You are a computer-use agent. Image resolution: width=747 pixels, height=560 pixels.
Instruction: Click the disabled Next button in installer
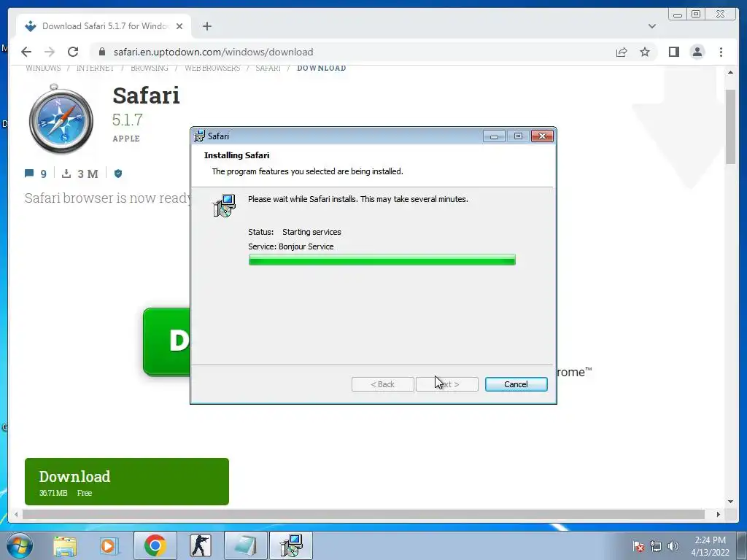coord(447,384)
